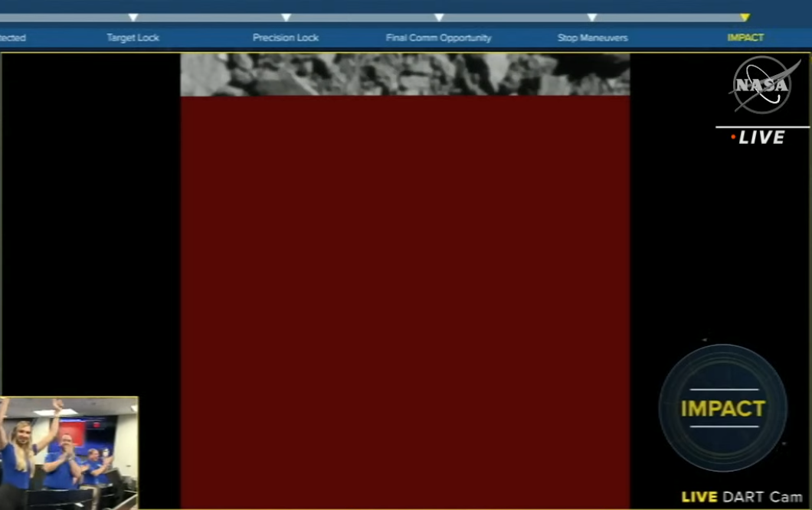
Task: Select the Precision Lock triangle marker
Action: pos(286,17)
